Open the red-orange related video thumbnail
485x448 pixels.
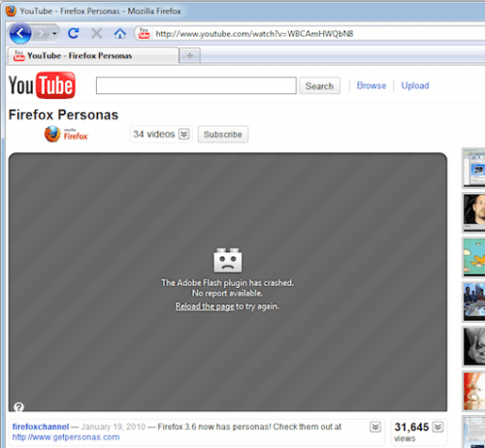[474, 391]
